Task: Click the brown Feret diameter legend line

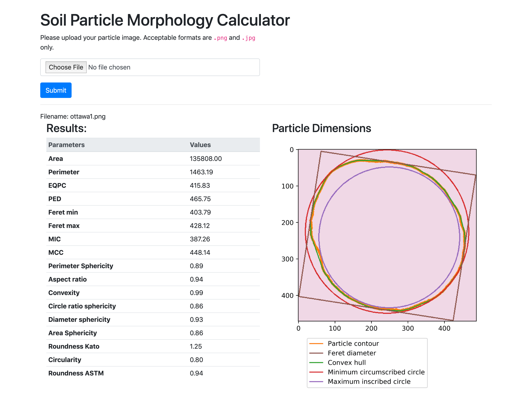Action: (316, 353)
